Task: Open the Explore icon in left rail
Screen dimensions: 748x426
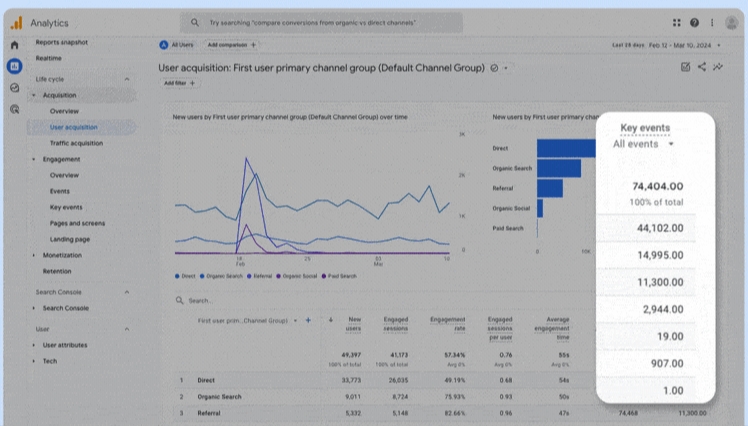Action: 14,88
